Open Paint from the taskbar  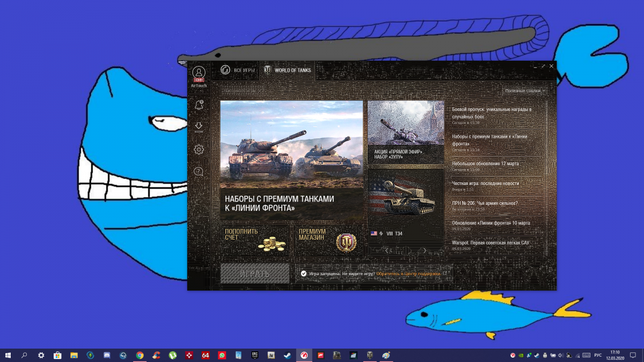pos(386,355)
